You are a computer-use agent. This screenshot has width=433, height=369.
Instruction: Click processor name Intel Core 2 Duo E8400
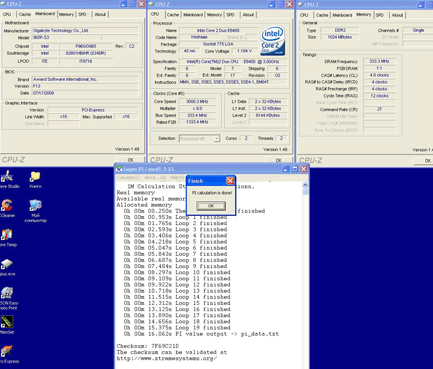point(218,30)
